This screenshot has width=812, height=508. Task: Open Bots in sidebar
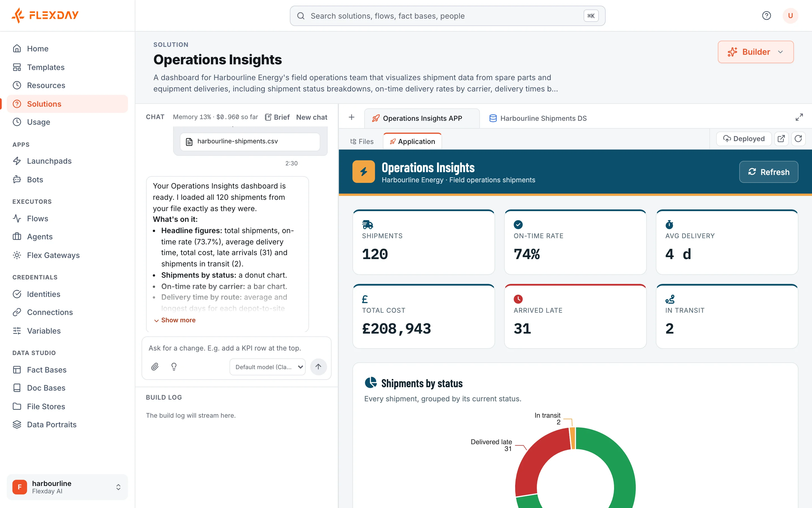tap(67, 179)
